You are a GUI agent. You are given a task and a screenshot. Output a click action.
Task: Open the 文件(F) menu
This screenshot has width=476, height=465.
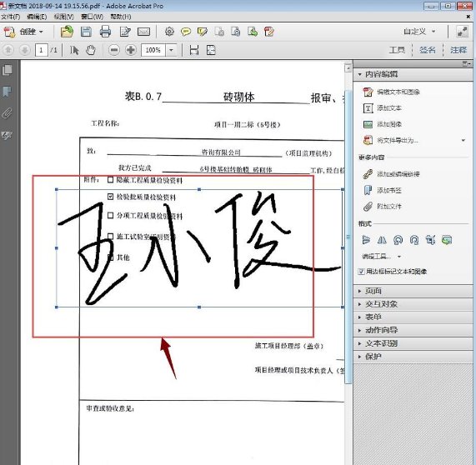pos(11,17)
